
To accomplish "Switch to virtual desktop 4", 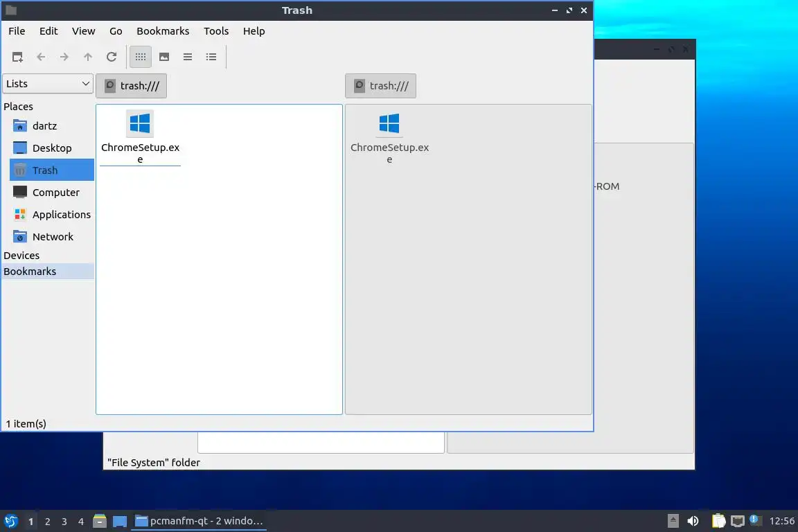I will [x=81, y=522].
